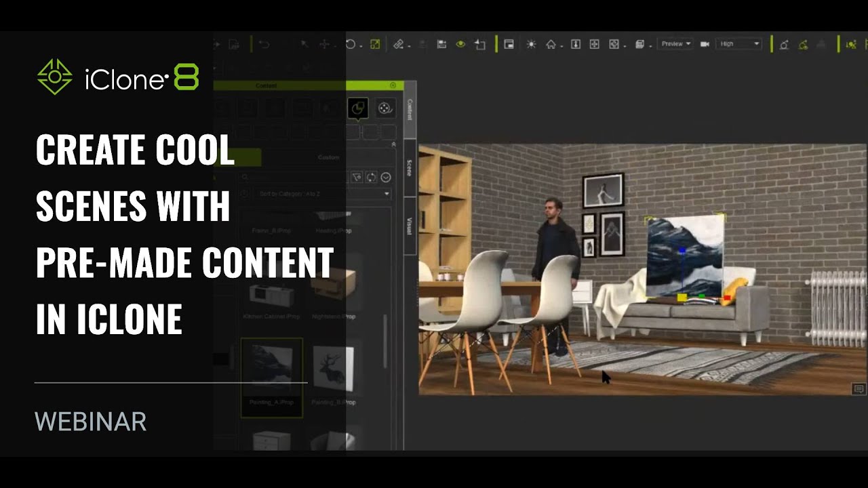Open the Preview mode dropdown
The height and width of the screenshot is (488, 868).
[x=675, y=44]
